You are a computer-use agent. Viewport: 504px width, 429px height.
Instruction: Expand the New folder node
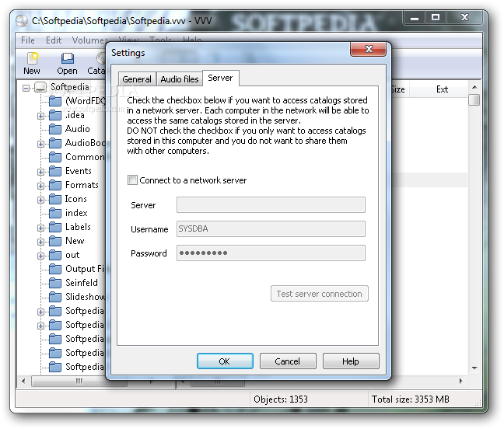click(40, 242)
